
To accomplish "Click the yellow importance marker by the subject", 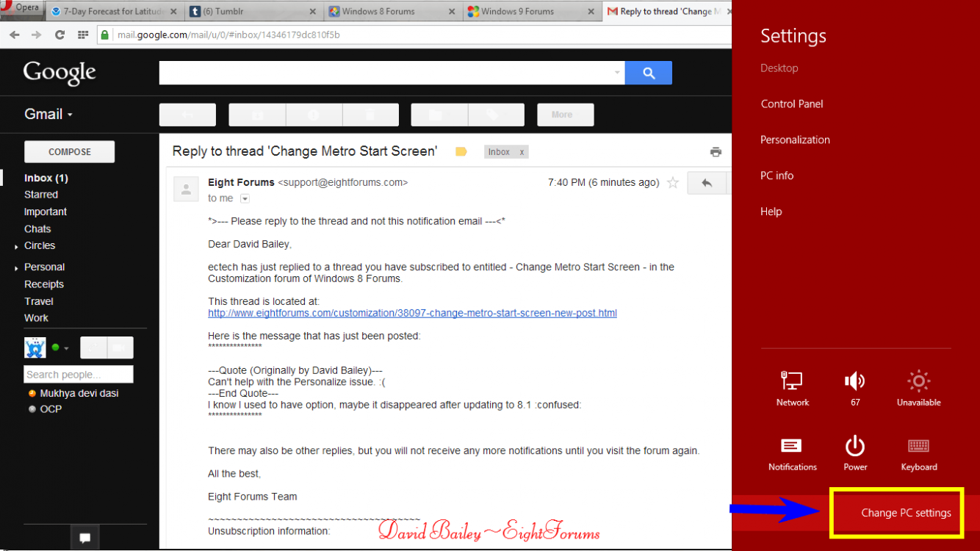I will point(461,152).
